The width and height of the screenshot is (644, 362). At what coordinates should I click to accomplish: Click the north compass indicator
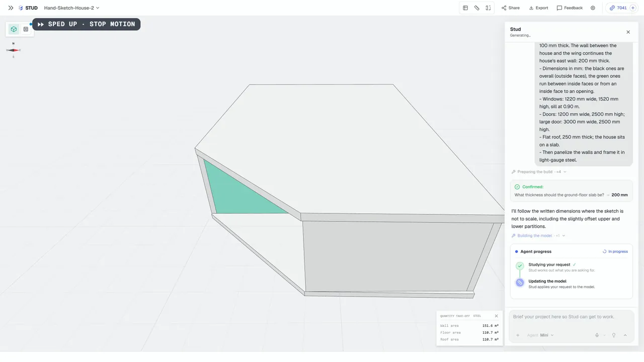[x=14, y=50]
